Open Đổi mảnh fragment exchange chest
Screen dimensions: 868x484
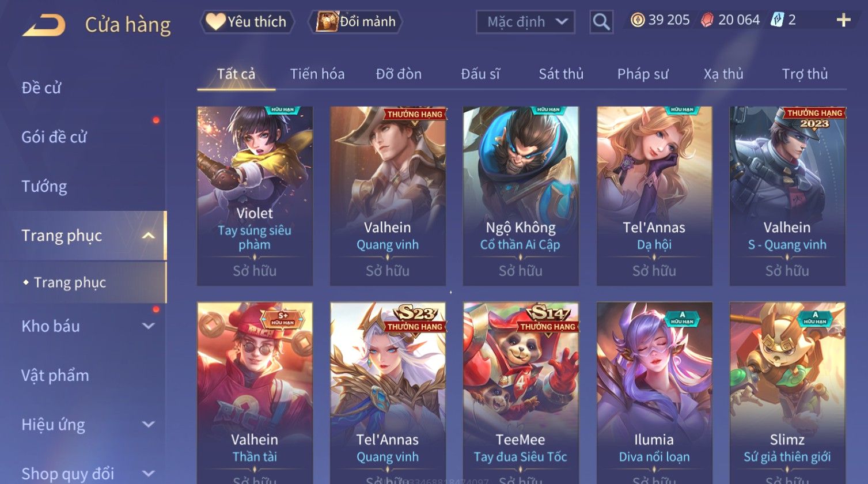[x=355, y=22]
